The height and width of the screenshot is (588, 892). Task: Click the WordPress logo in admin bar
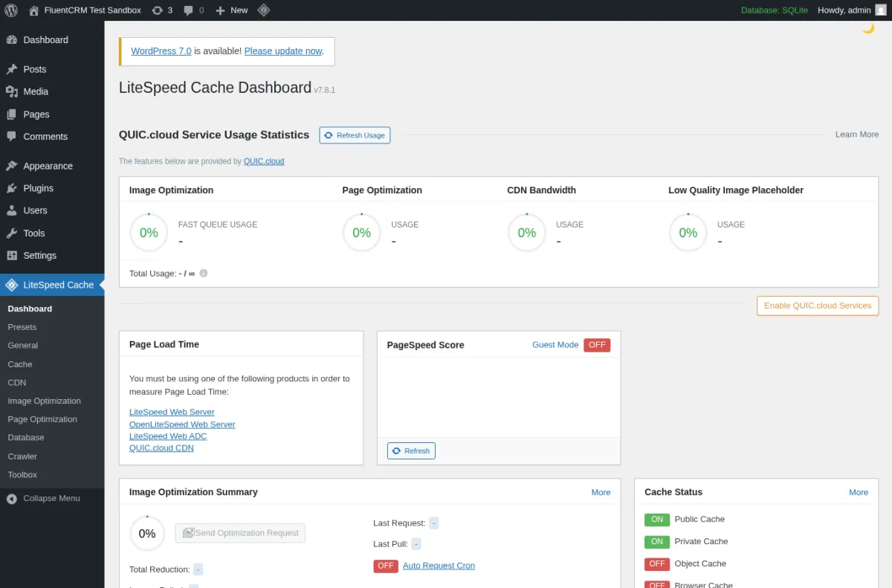point(11,10)
